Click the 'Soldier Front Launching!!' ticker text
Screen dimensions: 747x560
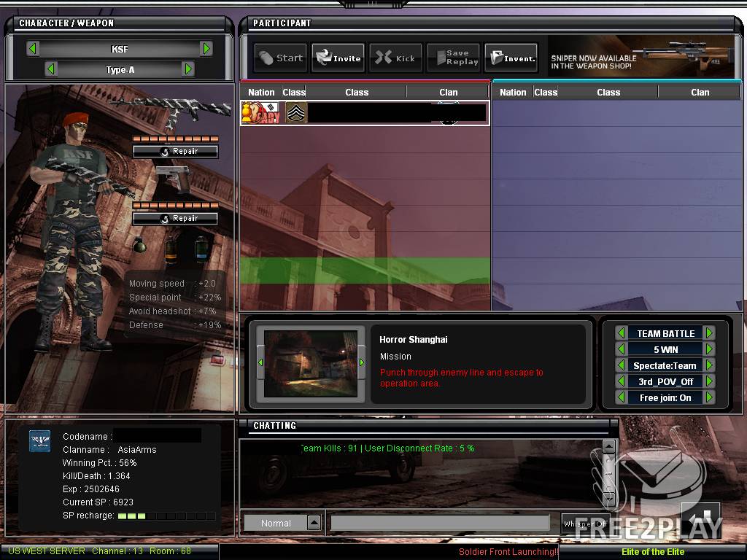pyautogui.click(x=508, y=551)
